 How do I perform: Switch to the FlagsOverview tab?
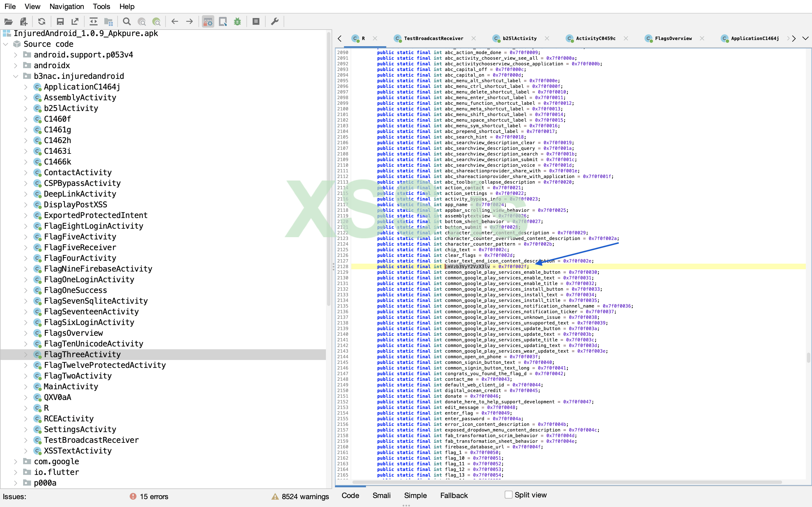pyautogui.click(x=673, y=38)
